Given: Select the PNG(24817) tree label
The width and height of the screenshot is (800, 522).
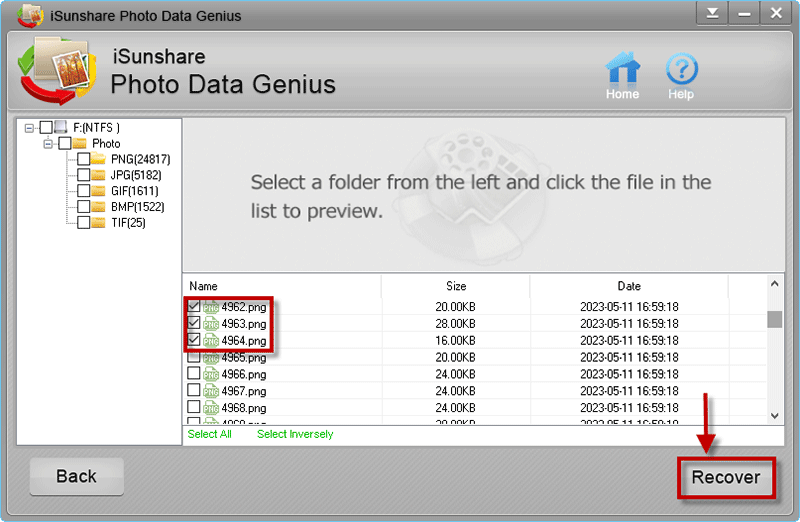Looking at the screenshot, I should [141, 159].
